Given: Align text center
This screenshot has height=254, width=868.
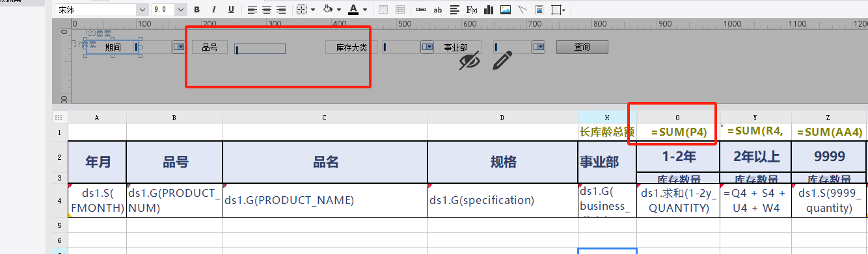Looking at the screenshot, I should (x=267, y=10).
